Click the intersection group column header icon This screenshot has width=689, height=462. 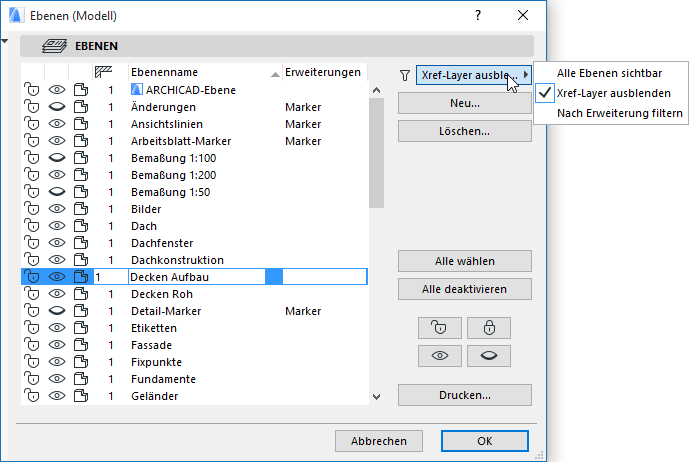[102, 72]
